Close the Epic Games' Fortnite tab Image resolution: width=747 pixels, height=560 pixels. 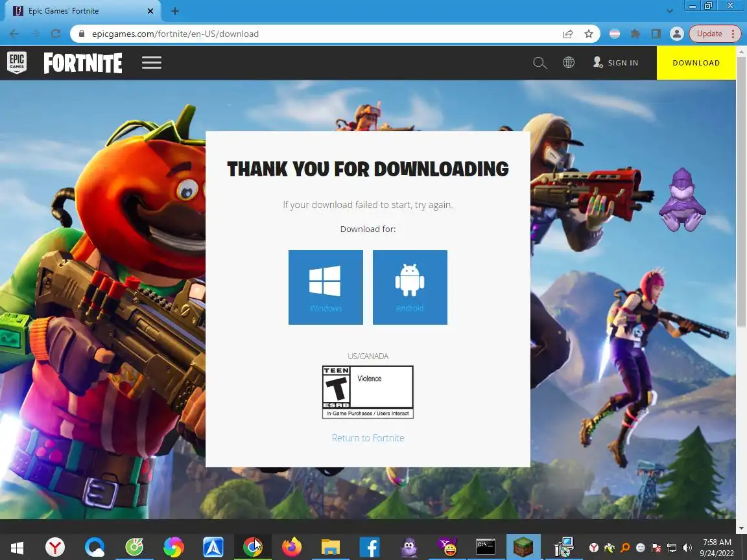[150, 11]
